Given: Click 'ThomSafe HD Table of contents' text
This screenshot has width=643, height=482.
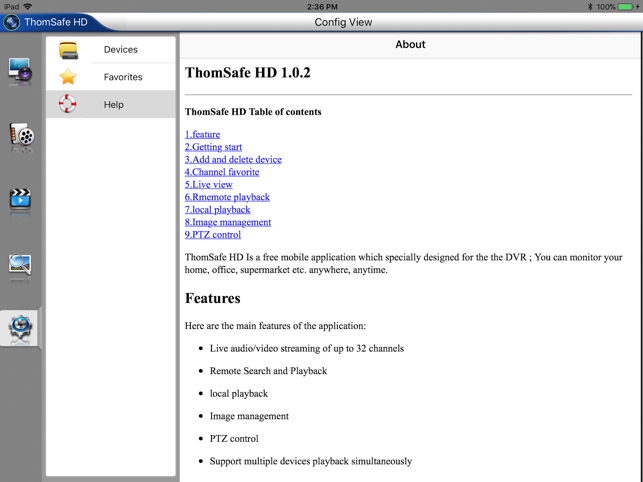Looking at the screenshot, I should 253,112.
